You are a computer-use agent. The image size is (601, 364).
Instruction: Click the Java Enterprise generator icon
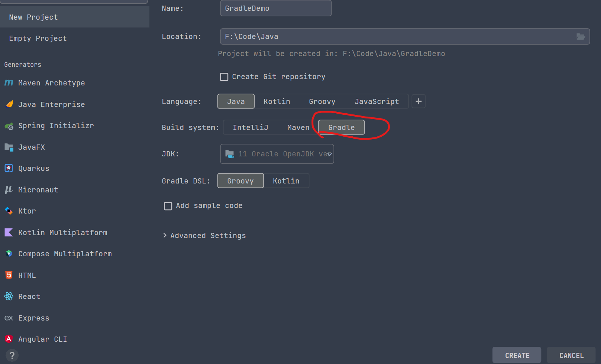click(9, 104)
